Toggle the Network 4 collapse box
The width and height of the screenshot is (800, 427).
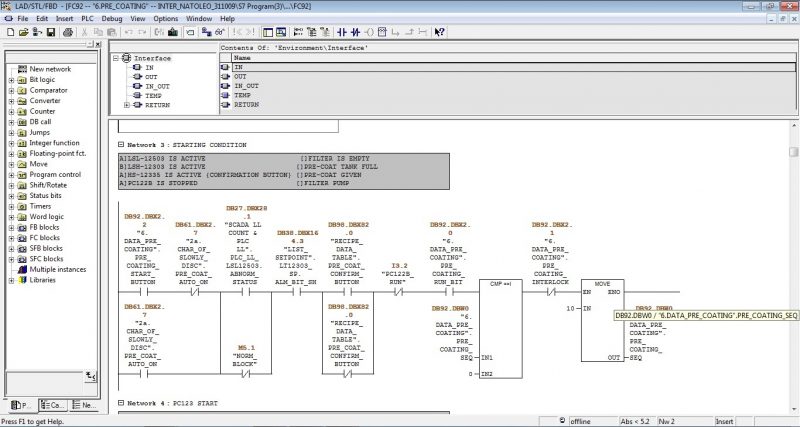(120, 402)
